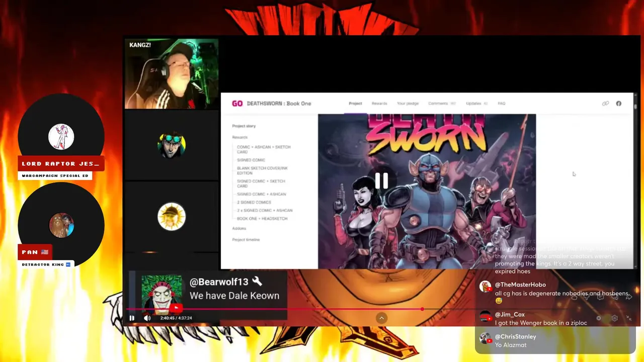The width and height of the screenshot is (644, 362).
Task: Pause the video using the bottom-bar pause button
Action: 132,318
